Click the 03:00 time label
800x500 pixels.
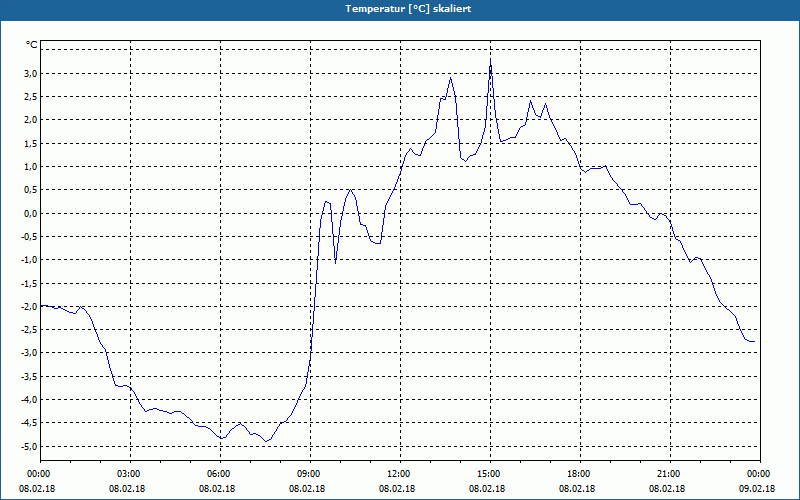coord(130,474)
